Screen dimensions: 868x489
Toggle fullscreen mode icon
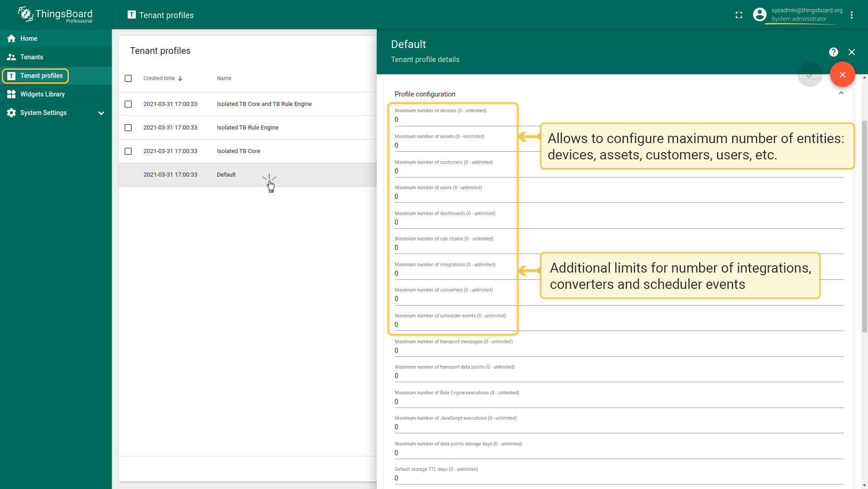(x=739, y=15)
